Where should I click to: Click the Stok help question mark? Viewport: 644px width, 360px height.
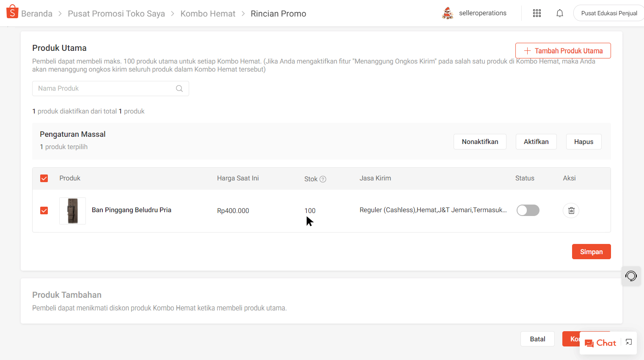[323, 179]
